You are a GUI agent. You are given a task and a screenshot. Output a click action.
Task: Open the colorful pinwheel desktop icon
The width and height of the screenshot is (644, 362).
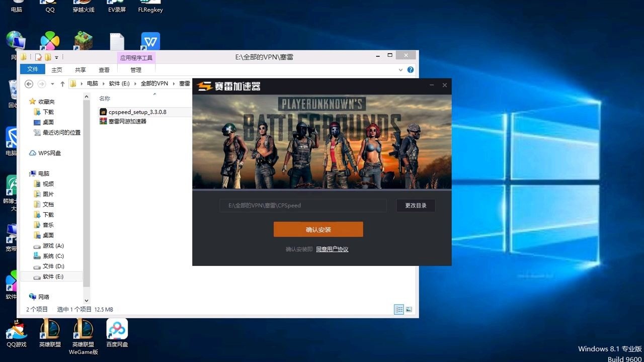50,41
